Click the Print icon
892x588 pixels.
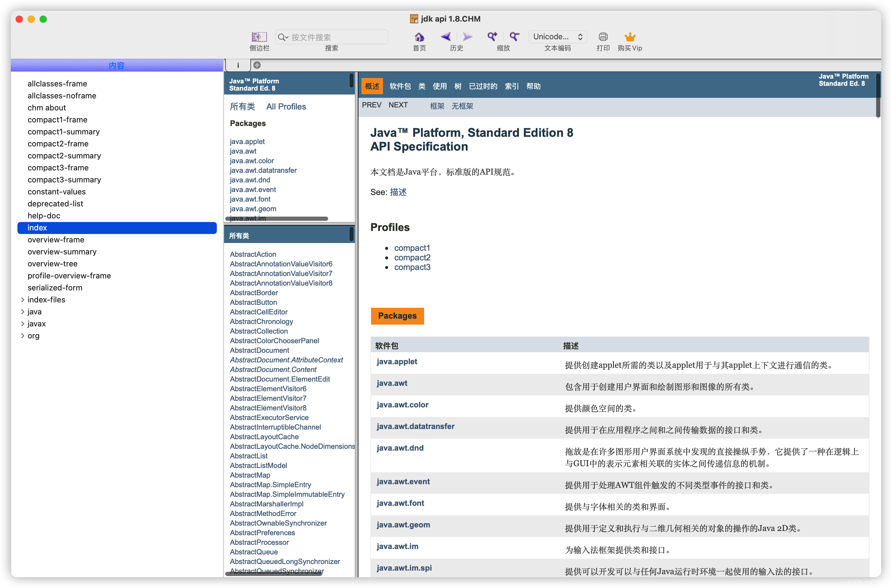(x=603, y=37)
